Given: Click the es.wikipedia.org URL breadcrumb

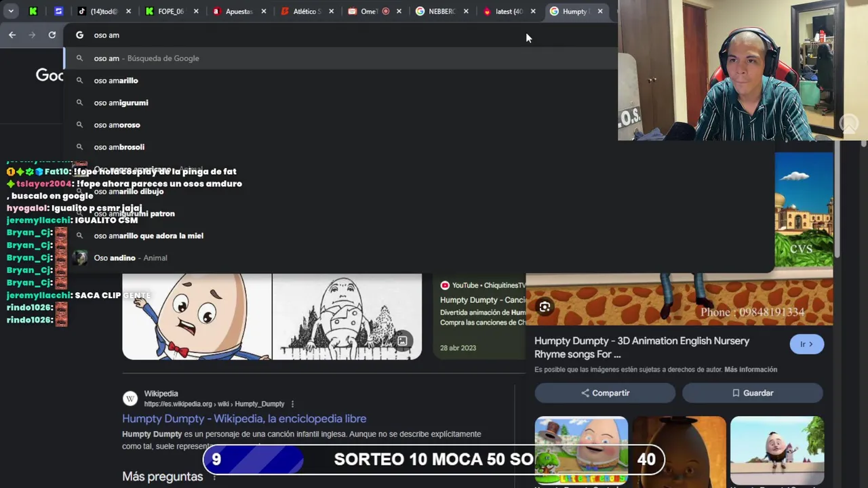Looking at the screenshot, I should (x=214, y=404).
